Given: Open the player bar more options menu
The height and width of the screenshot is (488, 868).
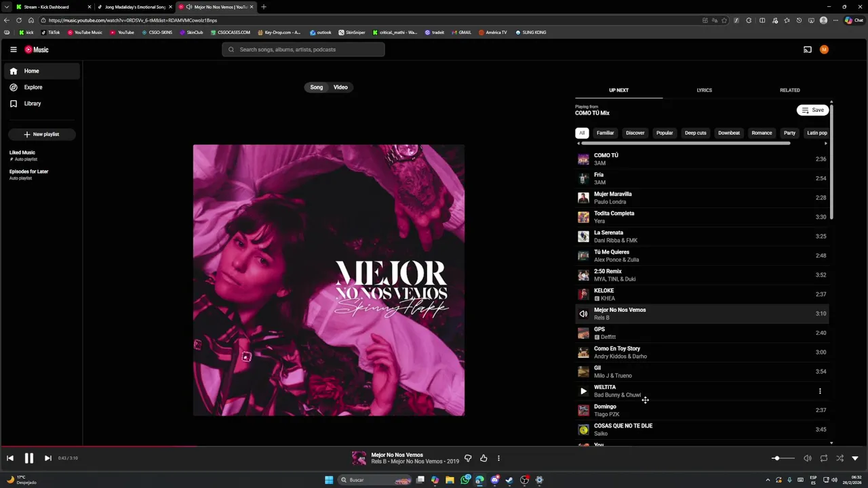Looking at the screenshot, I should coord(498,458).
